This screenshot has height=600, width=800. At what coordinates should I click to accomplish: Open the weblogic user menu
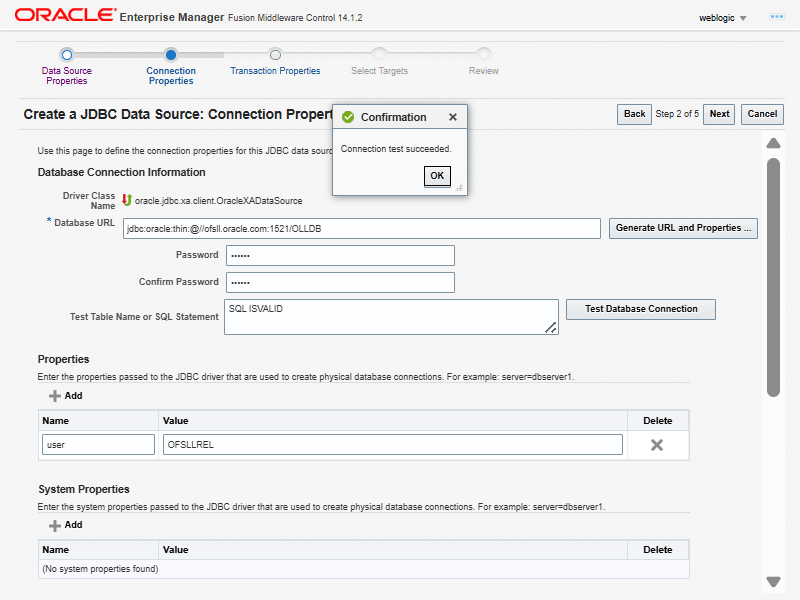[723, 18]
